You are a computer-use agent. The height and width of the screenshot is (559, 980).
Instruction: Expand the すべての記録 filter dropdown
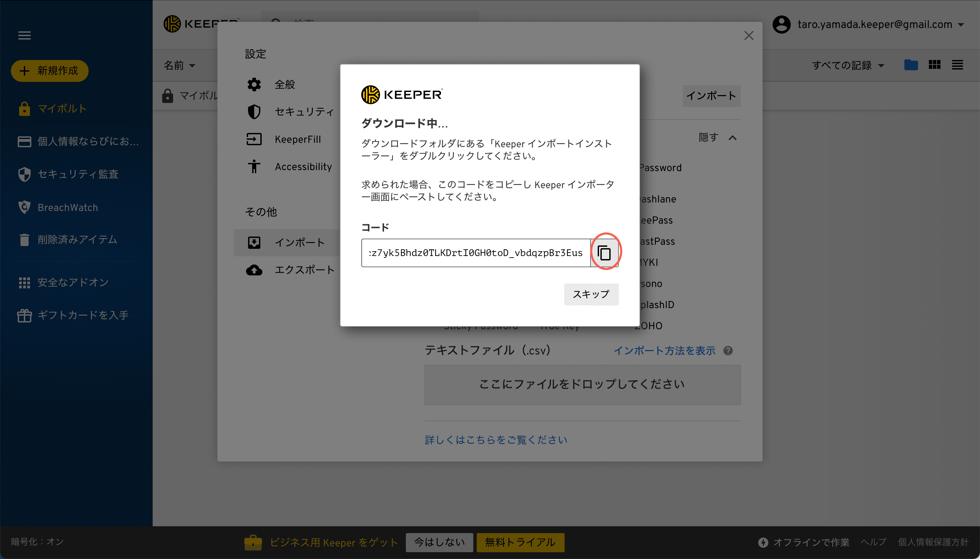click(x=848, y=65)
